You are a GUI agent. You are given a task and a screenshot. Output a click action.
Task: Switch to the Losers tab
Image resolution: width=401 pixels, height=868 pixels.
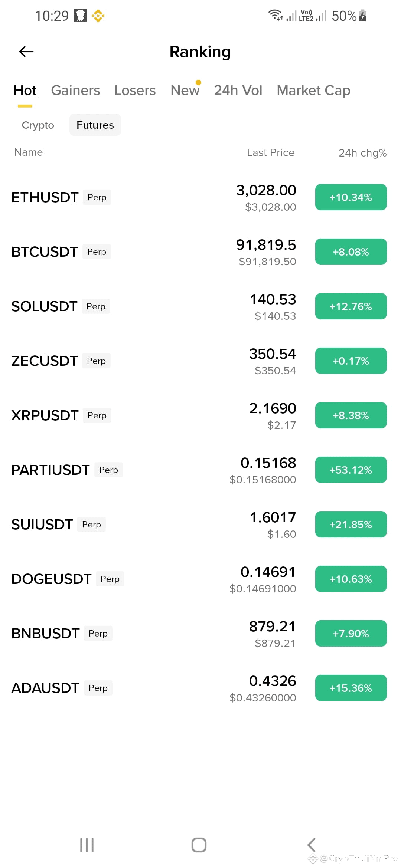coord(135,91)
